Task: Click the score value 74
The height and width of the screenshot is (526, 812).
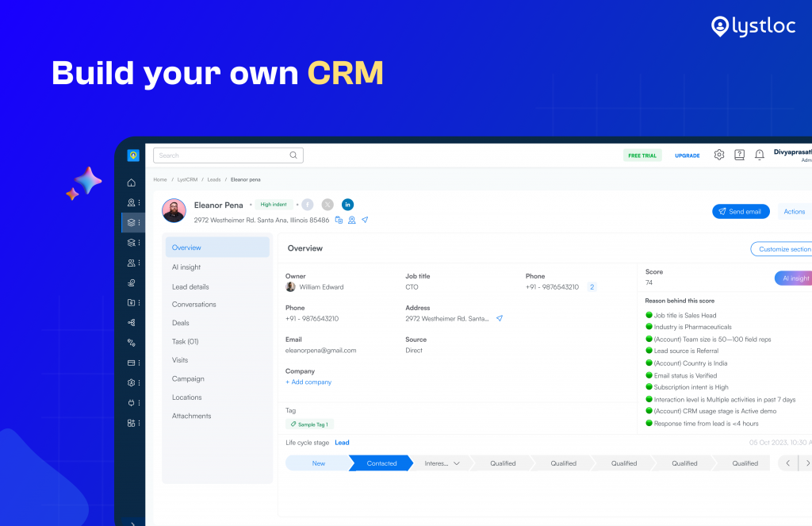Action: click(x=649, y=282)
